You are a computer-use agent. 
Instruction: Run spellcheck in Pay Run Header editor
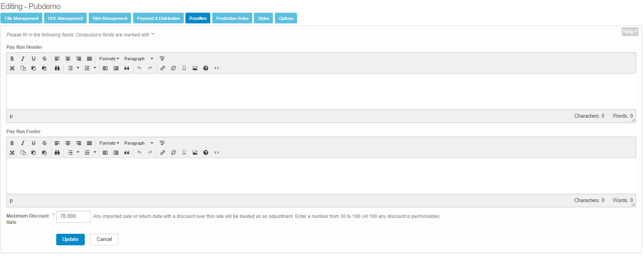tap(162, 59)
